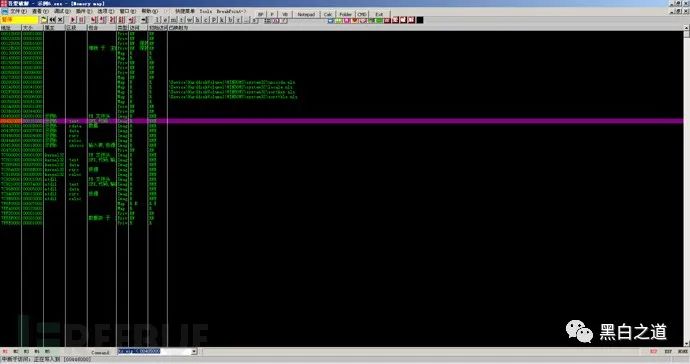This screenshot has width=690, height=364.
Task: Click the Close program X icon
Action: tap(60, 20)
